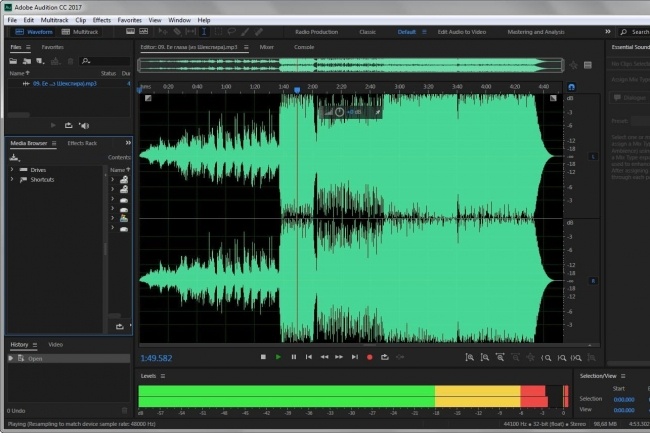Select the Radio Production workspace
The image size is (650, 433).
[316, 32]
